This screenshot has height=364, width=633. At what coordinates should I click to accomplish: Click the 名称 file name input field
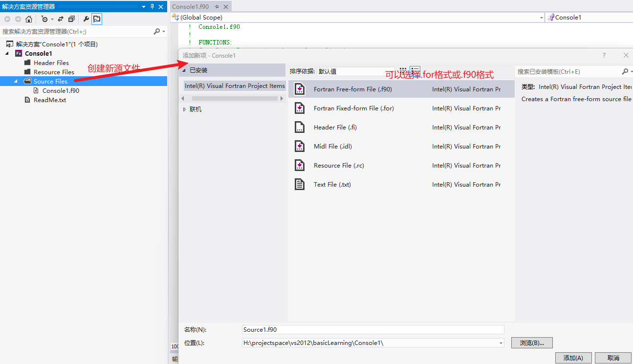pos(372,330)
